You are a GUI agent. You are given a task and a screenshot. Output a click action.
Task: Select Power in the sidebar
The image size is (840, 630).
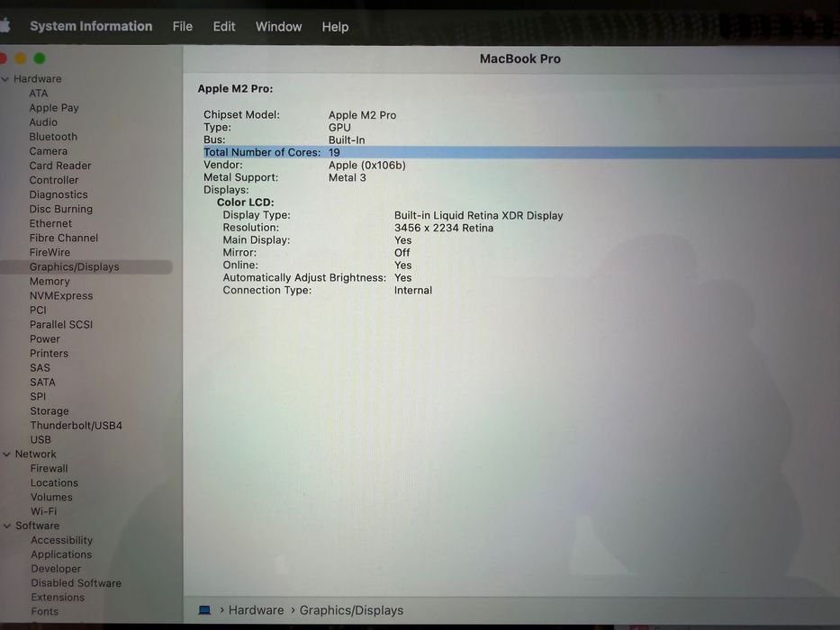coord(45,339)
